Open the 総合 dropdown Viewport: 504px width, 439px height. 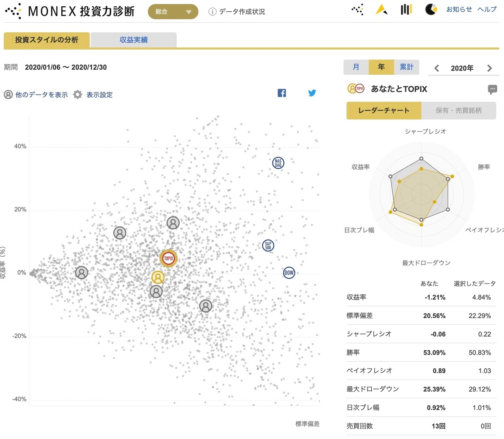pos(173,12)
